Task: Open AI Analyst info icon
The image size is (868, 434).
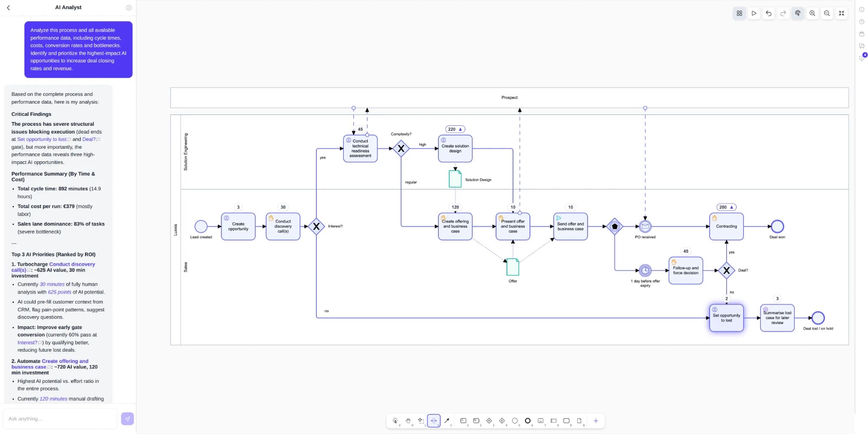Action: pyautogui.click(x=128, y=7)
